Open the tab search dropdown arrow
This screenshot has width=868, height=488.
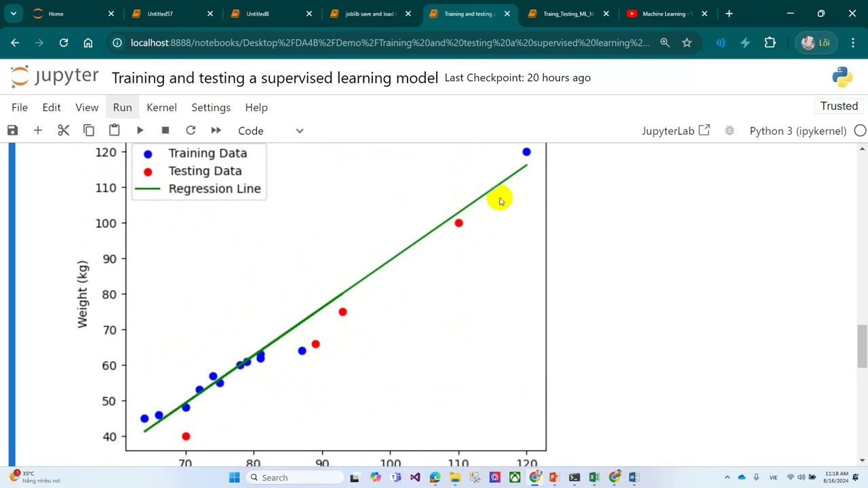pyautogui.click(x=13, y=14)
